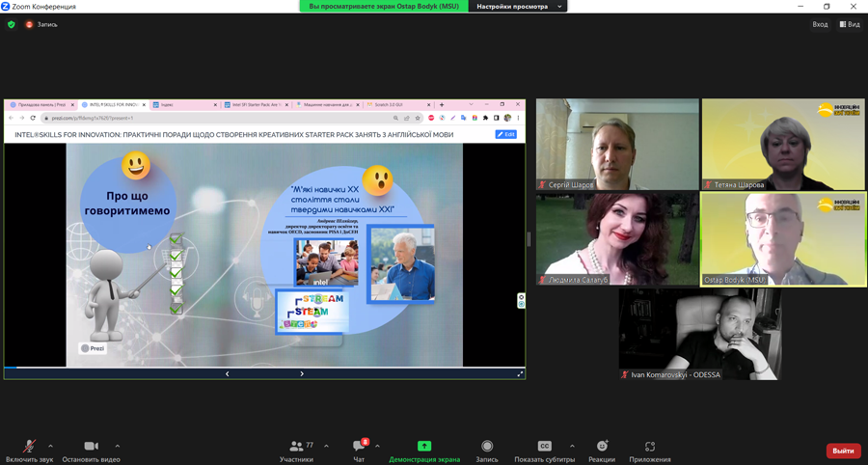The image size is (868, 465).
Task: Expand audio options arrow beside microphone
Action: tap(50, 446)
